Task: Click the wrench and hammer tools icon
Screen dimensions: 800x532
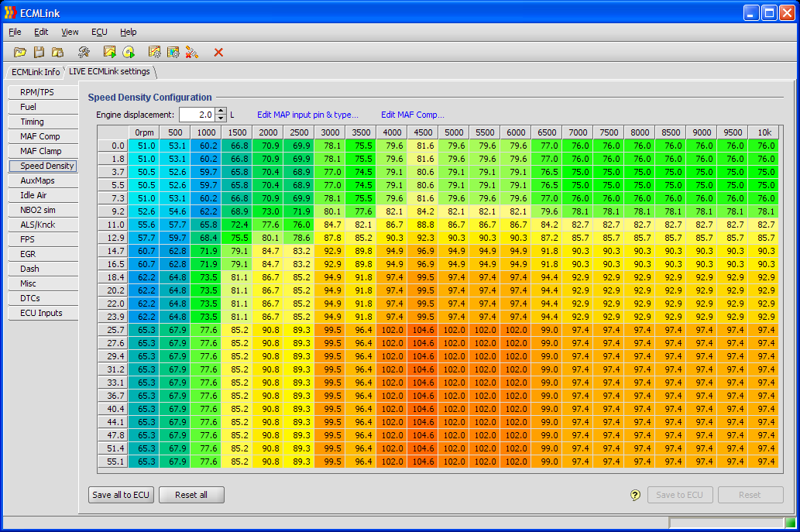Action: (84, 52)
